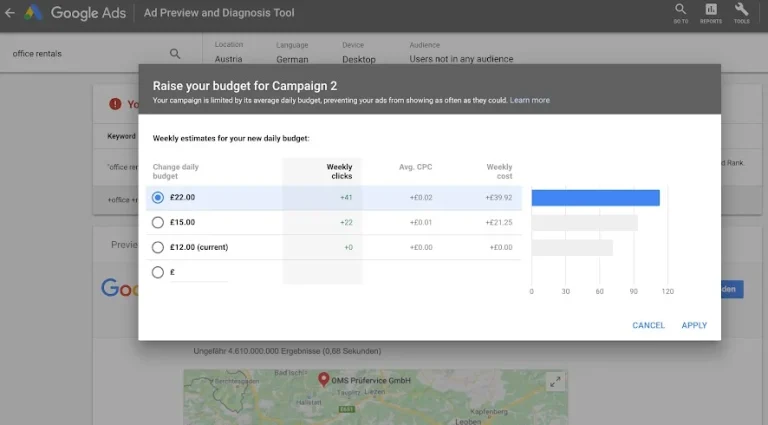Open the Tools wrench icon
The image size is (768, 425).
pyautogui.click(x=741, y=13)
